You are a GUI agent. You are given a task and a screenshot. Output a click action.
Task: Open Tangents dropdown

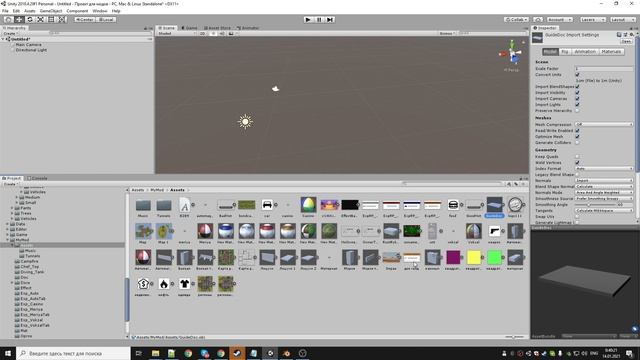(604, 210)
